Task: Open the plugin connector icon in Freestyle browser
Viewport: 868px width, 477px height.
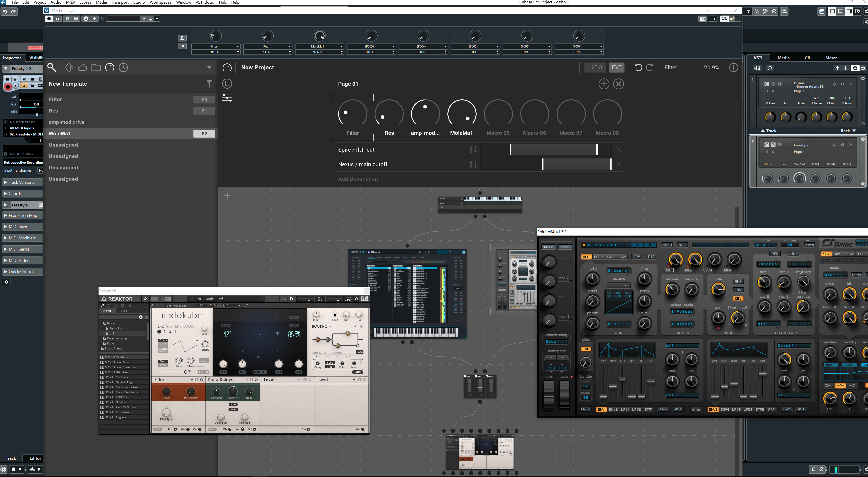Action: 69,67
